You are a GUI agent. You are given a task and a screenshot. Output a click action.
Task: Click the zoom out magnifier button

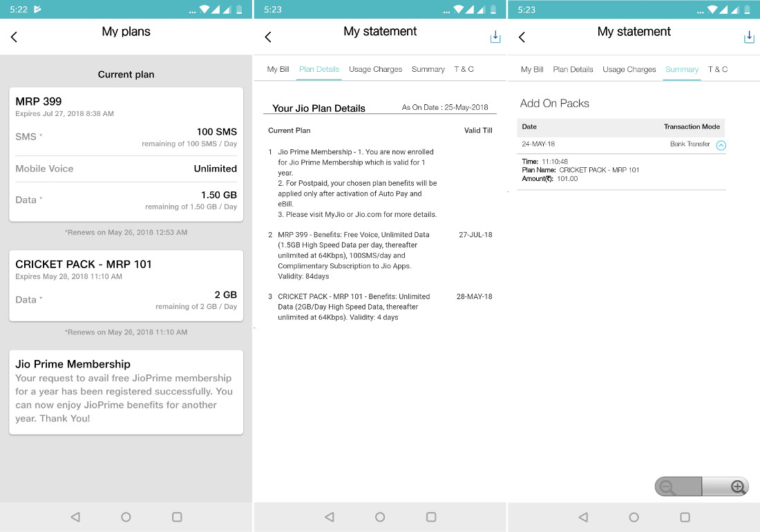coord(668,486)
